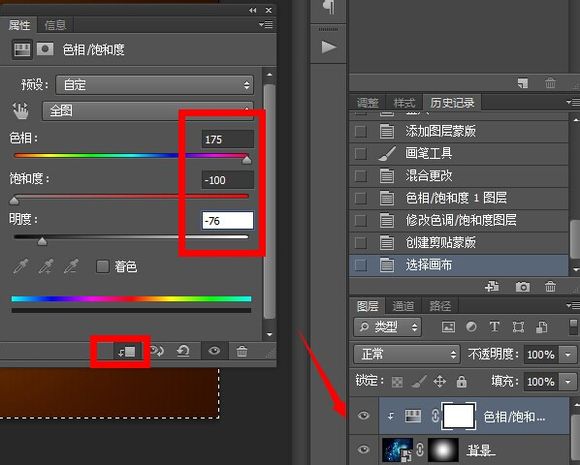This screenshot has height=465, width=580.
Task: Filter layers by adjustment layer icon
Action: [471, 327]
